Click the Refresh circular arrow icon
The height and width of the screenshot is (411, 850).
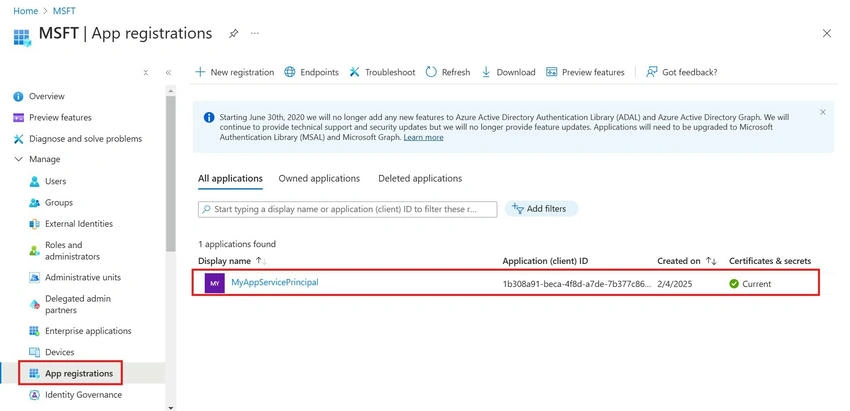tap(431, 72)
